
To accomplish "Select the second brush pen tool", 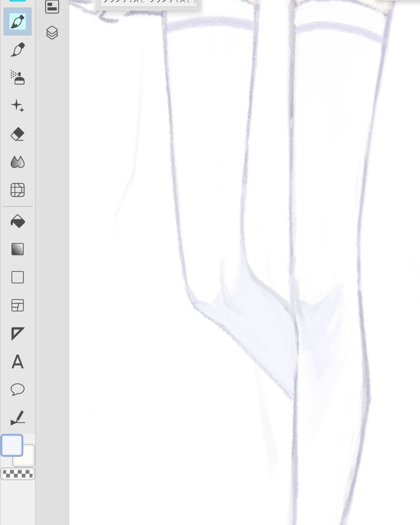I will click(18, 50).
